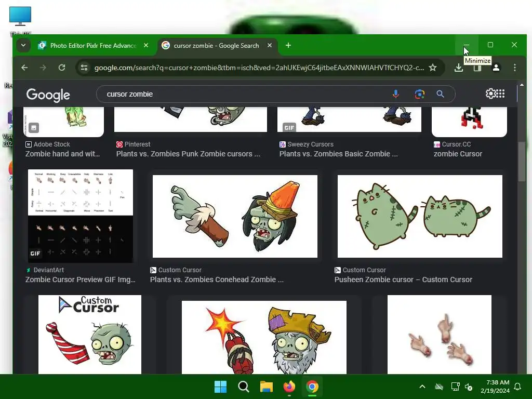The width and height of the screenshot is (532, 399).
Task: Open Google apps grid
Action: (501, 94)
